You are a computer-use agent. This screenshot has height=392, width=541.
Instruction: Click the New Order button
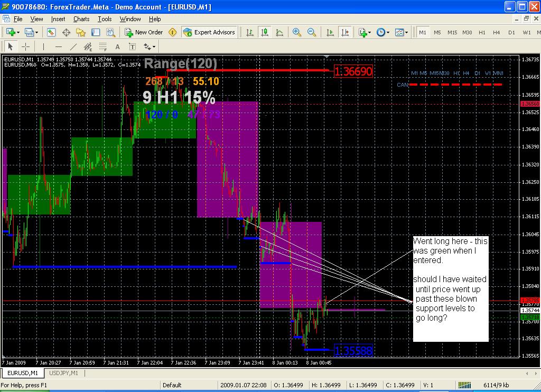click(x=144, y=32)
